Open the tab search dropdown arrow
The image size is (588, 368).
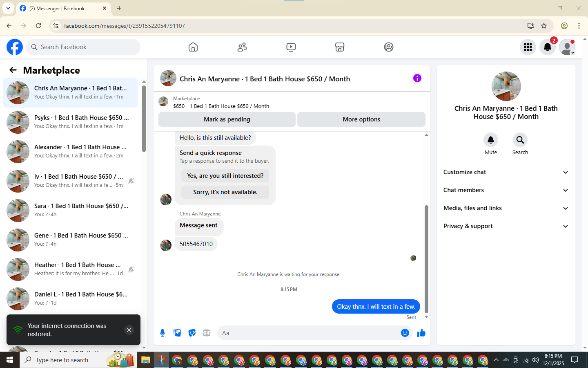click(x=8, y=8)
